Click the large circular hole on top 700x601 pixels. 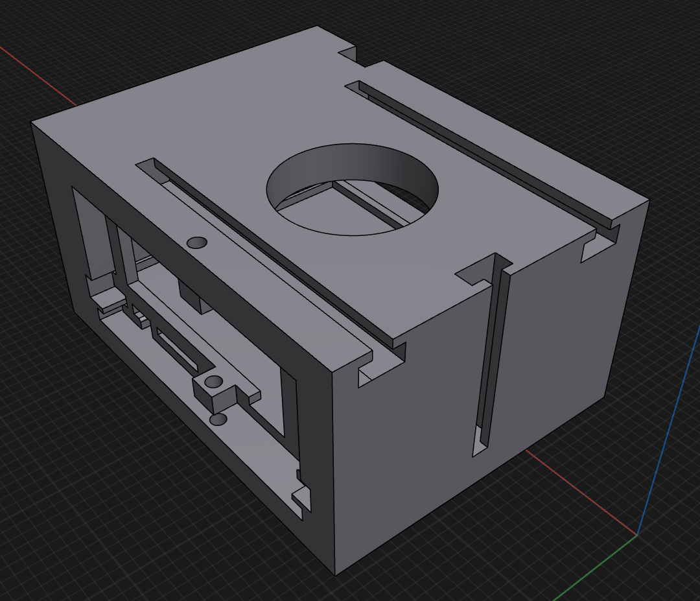coord(352,189)
